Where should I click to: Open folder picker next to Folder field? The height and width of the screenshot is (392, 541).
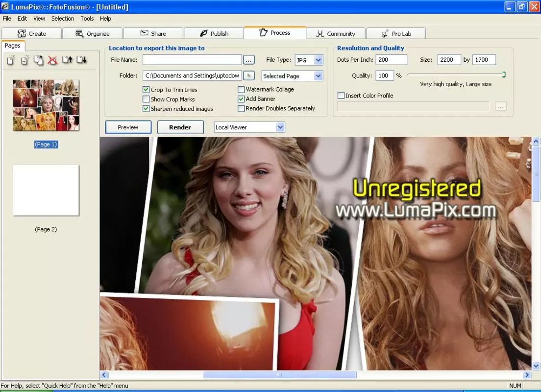249,75
